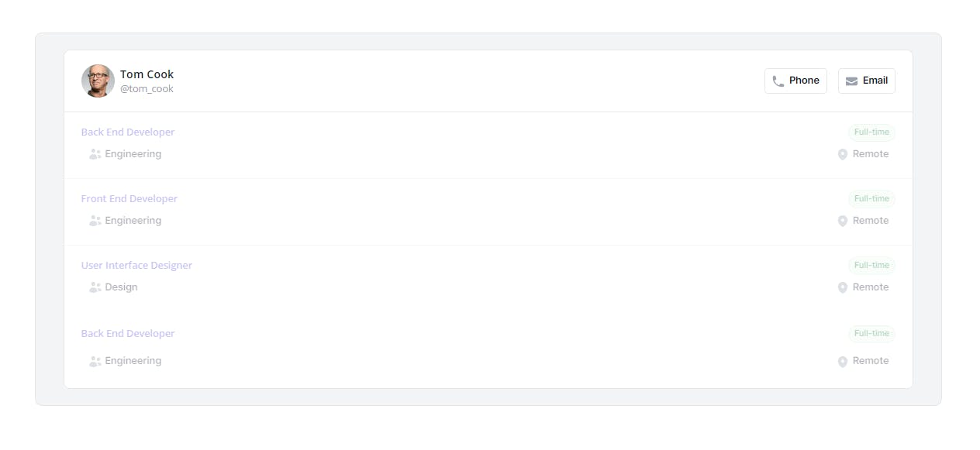Click location pin in User Interface Designer row
This screenshot has width=980, height=450.
click(843, 287)
